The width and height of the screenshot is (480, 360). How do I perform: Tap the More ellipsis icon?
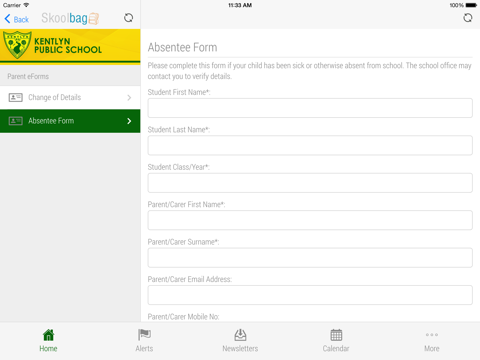(432, 335)
